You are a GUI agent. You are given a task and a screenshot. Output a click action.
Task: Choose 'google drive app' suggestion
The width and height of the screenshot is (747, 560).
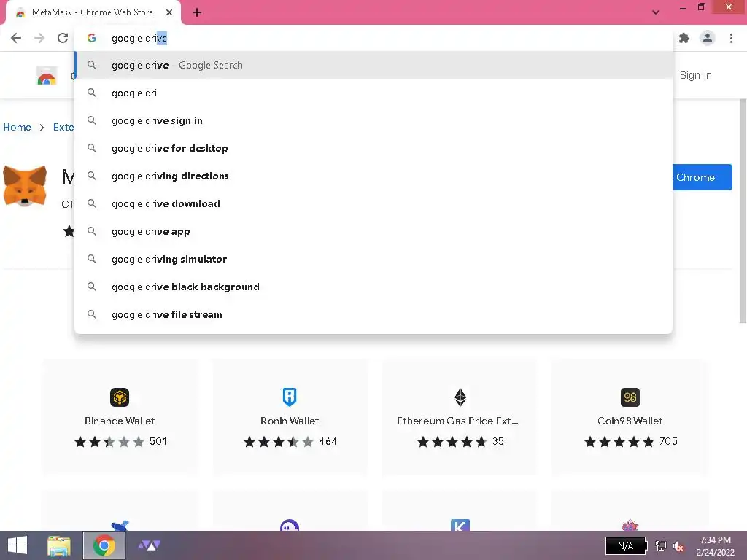point(374,231)
